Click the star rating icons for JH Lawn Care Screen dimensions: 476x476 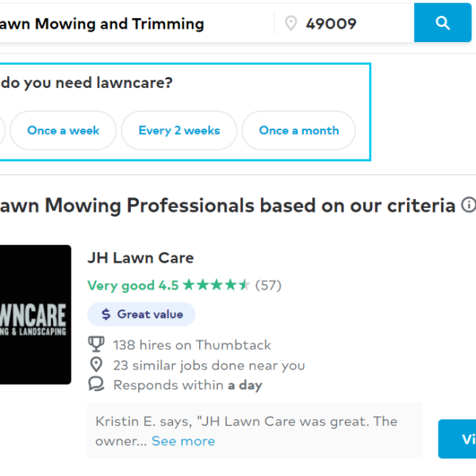[216, 285]
